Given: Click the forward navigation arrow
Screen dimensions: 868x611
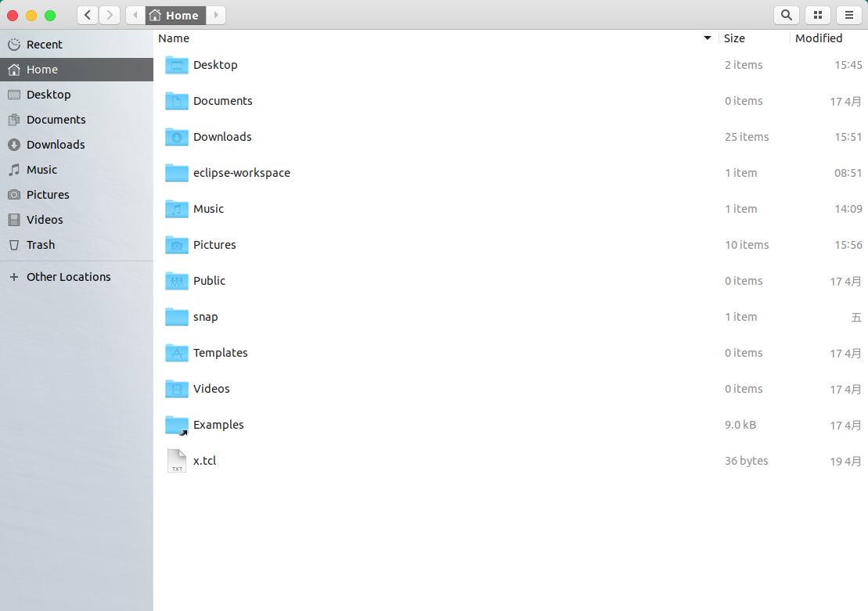Looking at the screenshot, I should [x=110, y=16].
